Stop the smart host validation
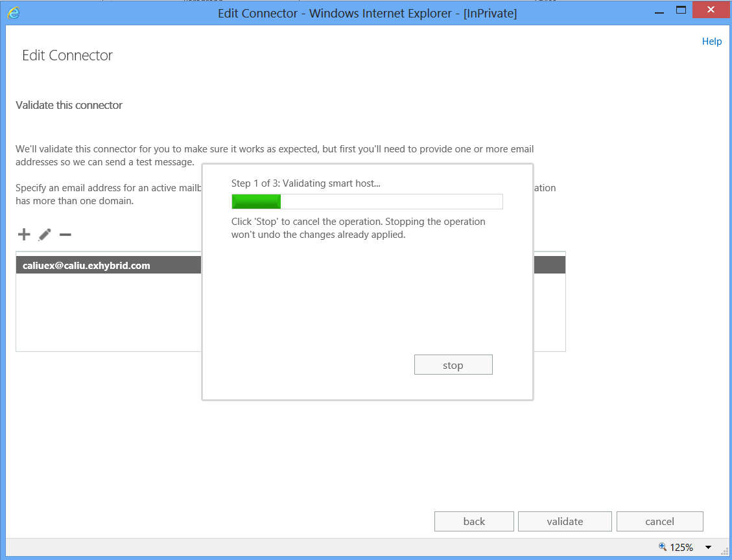Screen dimensions: 732x560 (453, 364)
